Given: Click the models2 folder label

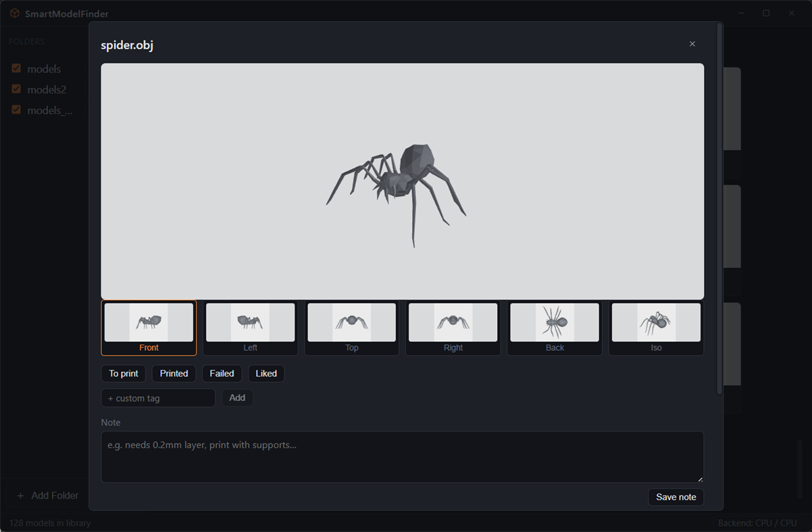Looking at the screenshot, I should point(47,89).
